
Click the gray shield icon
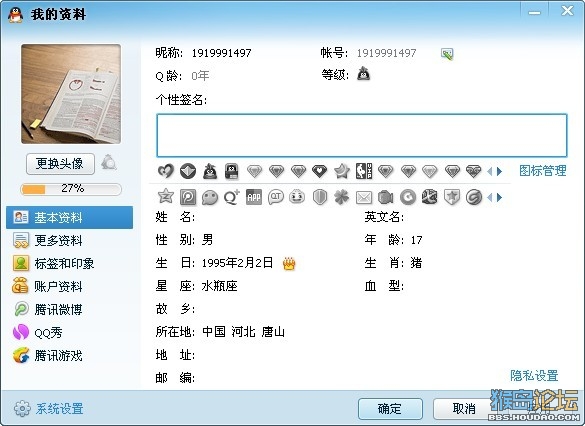pyautogui.click(x=320, y=197)
